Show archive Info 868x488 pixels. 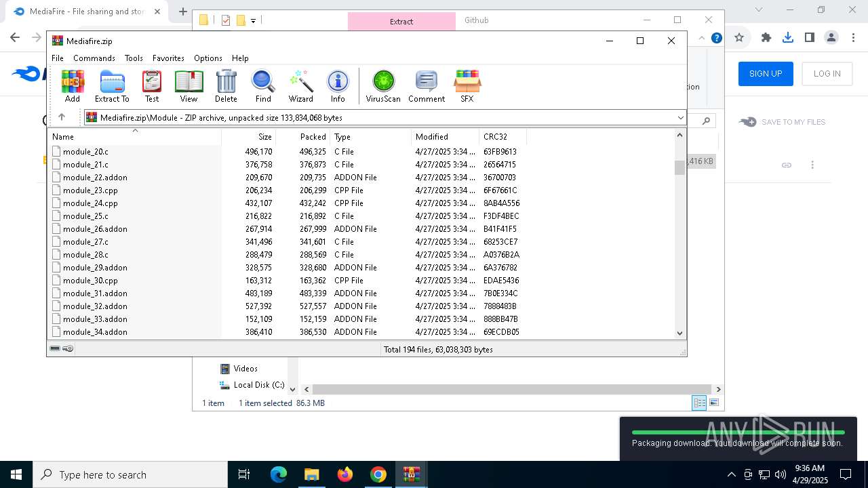tap(338, 86)
